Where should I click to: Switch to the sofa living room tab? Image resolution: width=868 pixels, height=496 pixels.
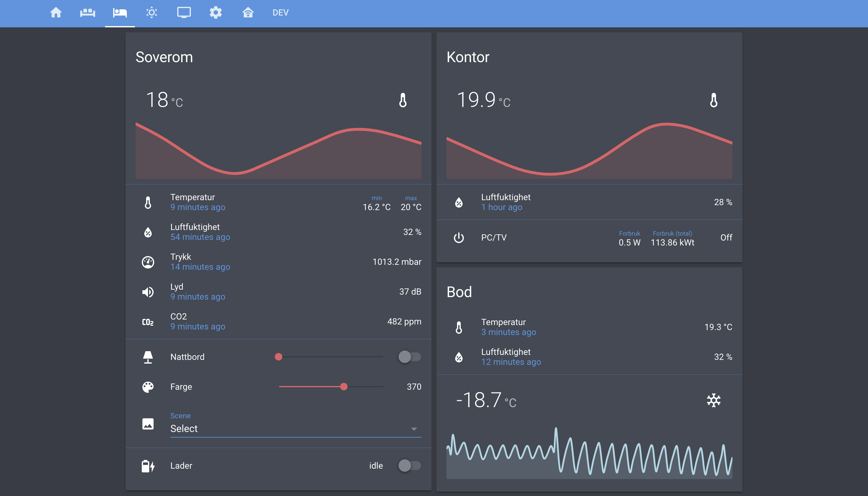[x=88, y=13]
